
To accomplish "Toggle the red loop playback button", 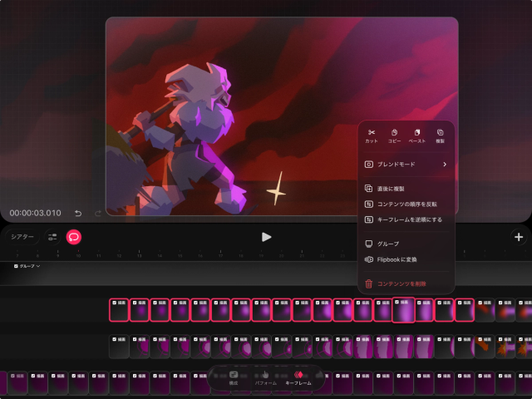I will tap(74, 237).
